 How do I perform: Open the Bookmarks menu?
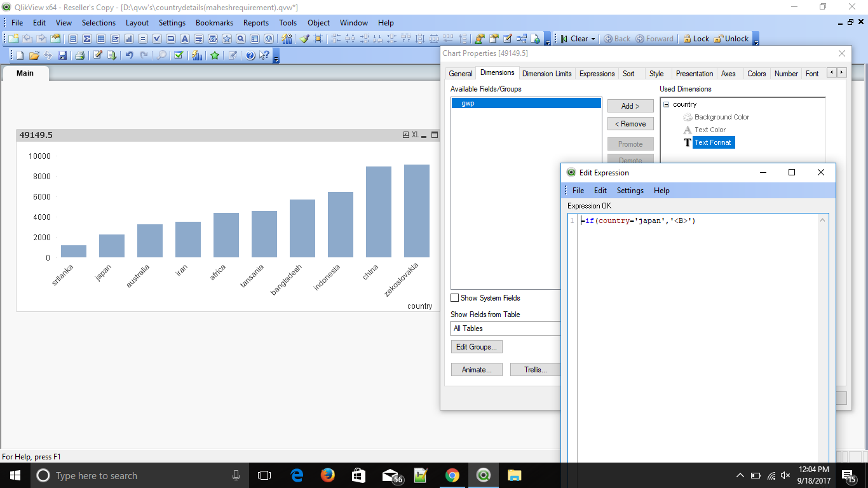214,22
